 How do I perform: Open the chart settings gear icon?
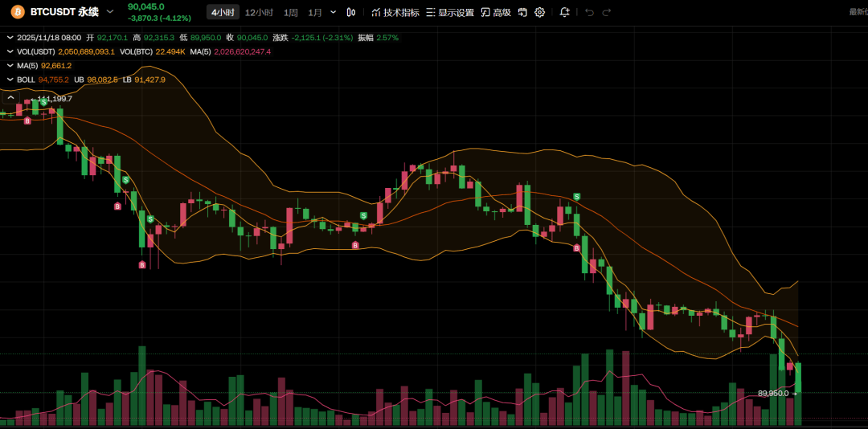[x=540, y=13]
